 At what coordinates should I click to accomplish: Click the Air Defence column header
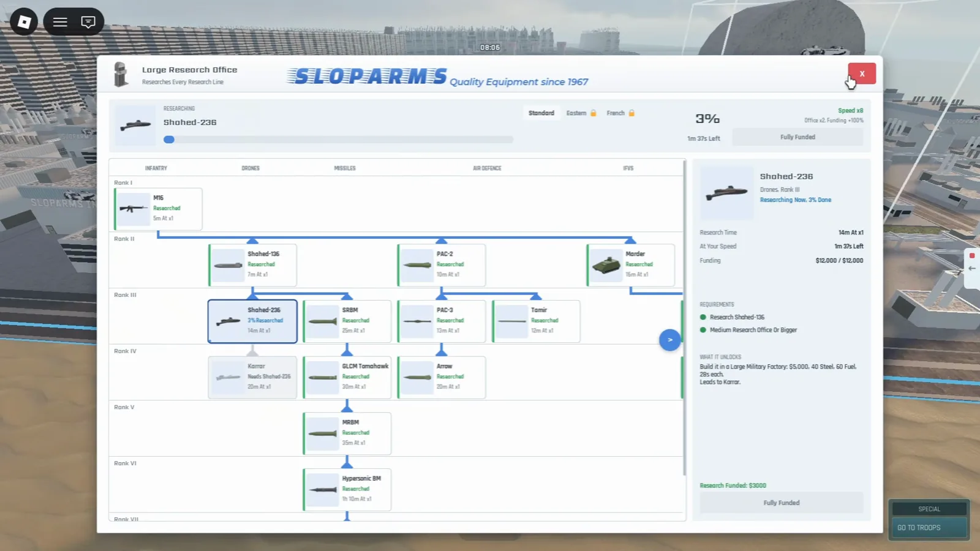coord(487,168)
